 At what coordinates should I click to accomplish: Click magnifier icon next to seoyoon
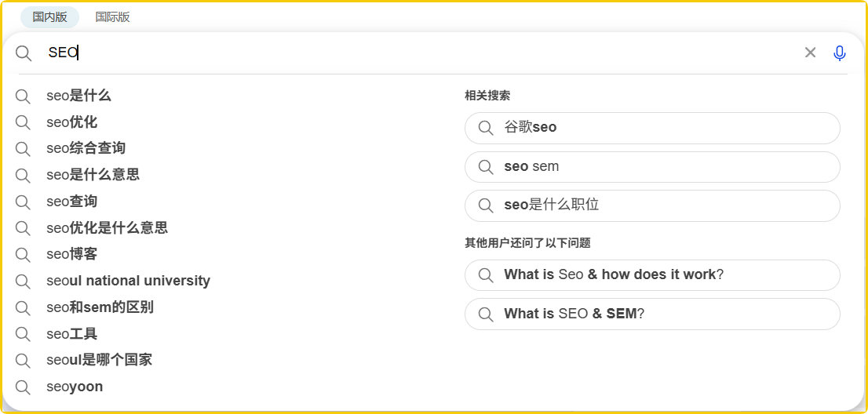click(x=23, y=387)
